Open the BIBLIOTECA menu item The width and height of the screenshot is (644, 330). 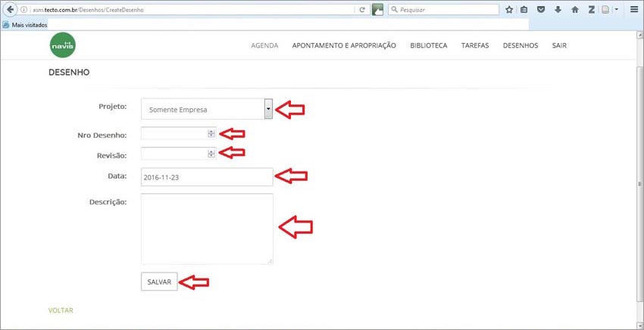click(x=428, y=45)
